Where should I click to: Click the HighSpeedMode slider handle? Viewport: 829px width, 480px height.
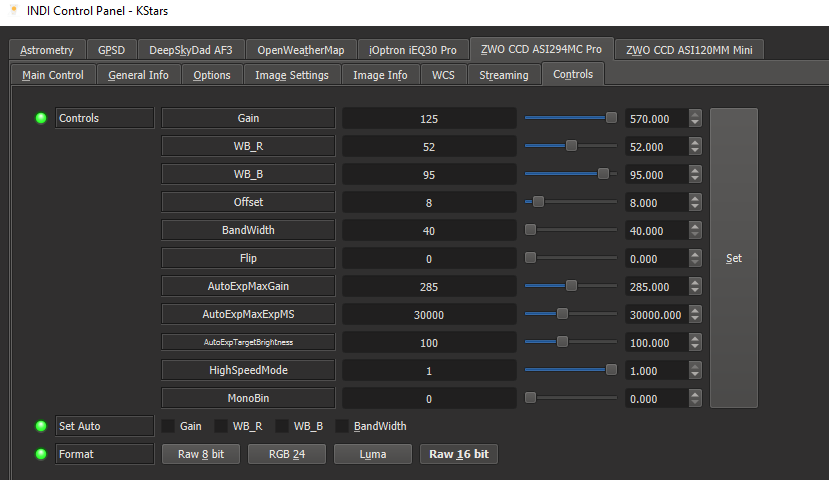point(611,370)
